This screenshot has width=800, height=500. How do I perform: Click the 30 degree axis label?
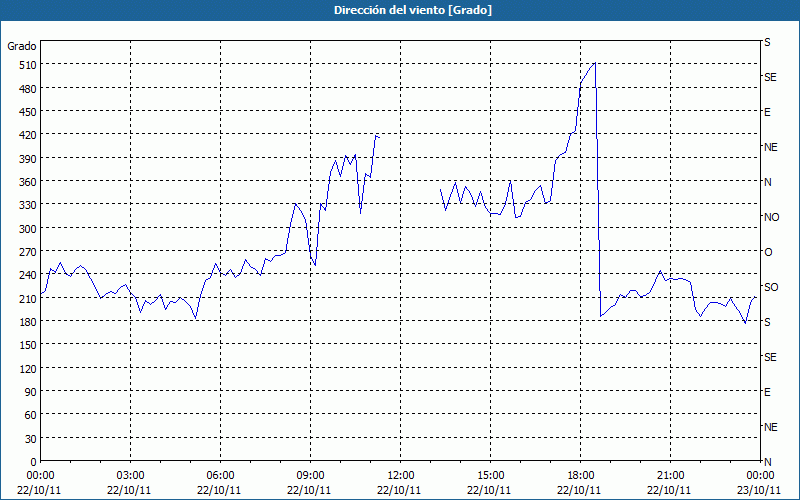point(31,439)
